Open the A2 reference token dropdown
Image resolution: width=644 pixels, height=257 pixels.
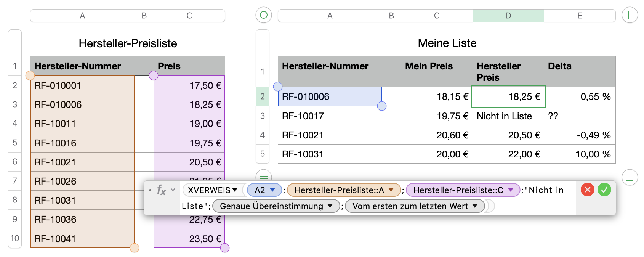(x=272, y=190)
